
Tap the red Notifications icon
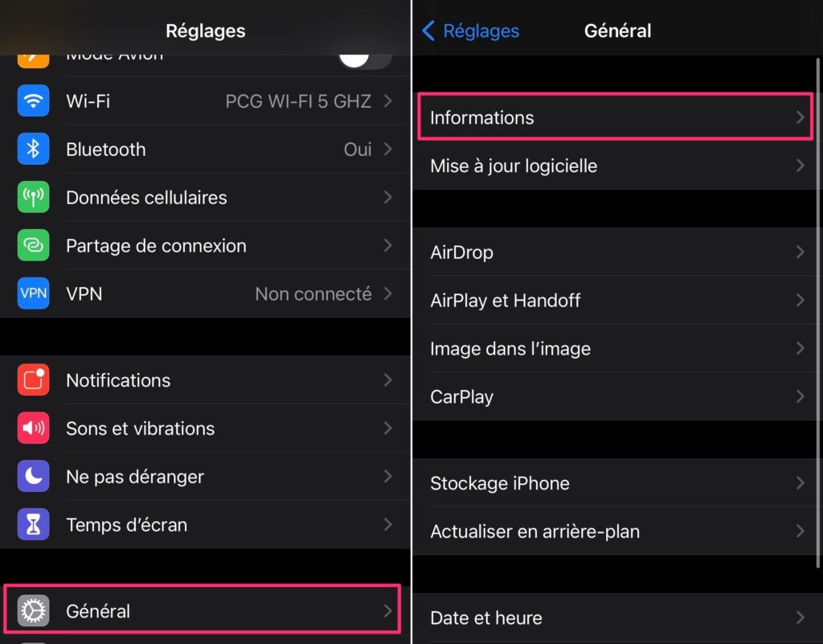[33, 380]
